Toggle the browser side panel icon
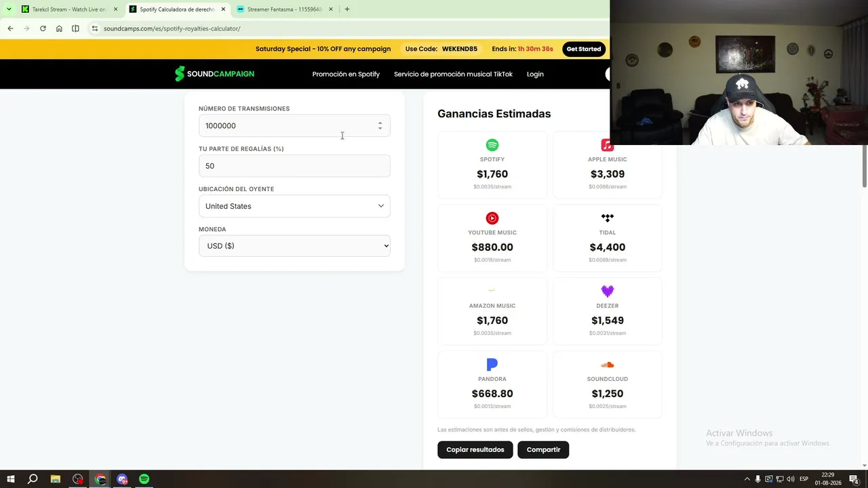 (75, 28)
